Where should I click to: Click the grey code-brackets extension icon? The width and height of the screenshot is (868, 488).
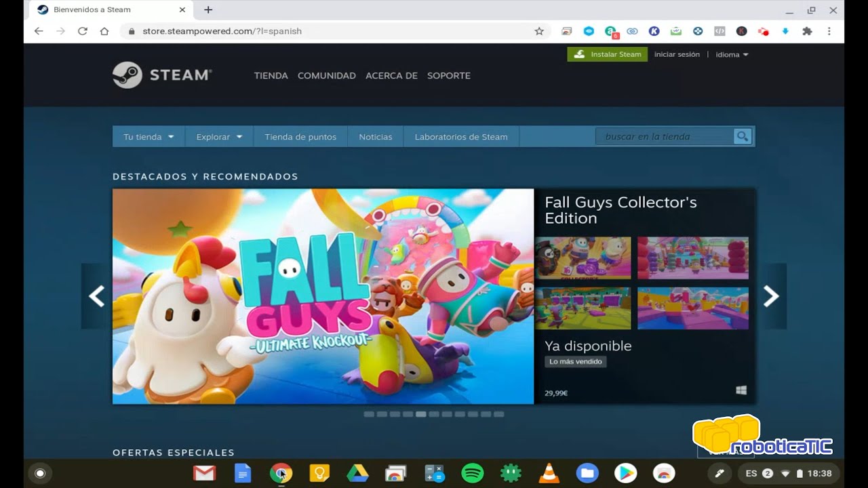[x=719, y=31]
